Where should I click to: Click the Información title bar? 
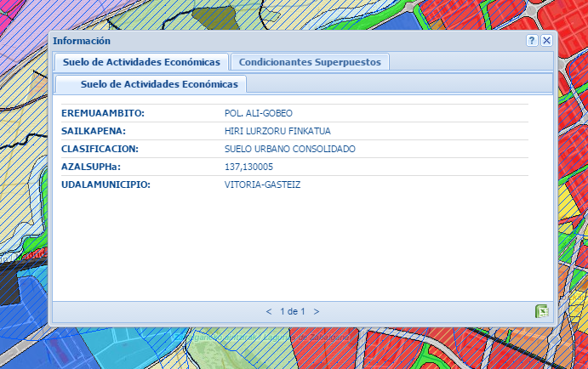pyautogui.click(x=255, y=41)
